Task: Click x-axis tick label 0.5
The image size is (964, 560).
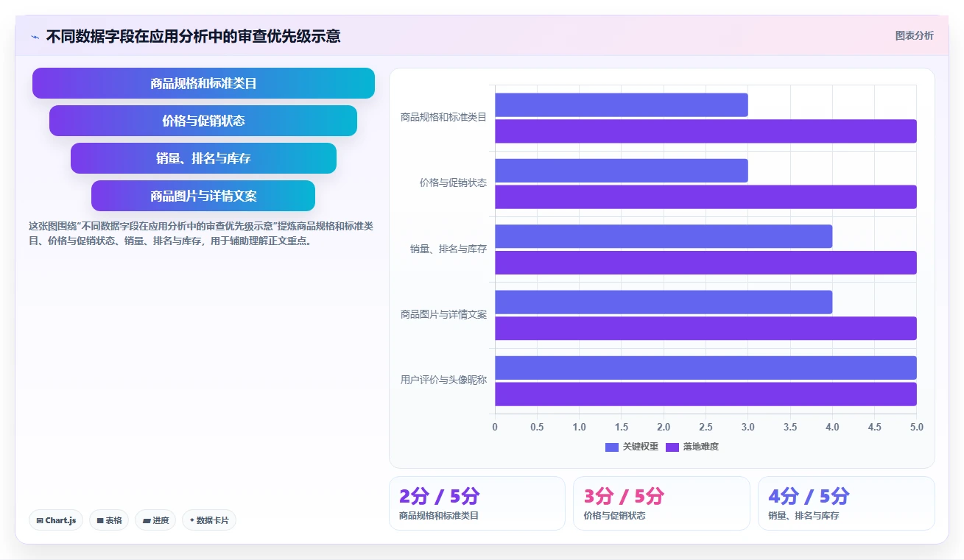Action: point(537,427)
